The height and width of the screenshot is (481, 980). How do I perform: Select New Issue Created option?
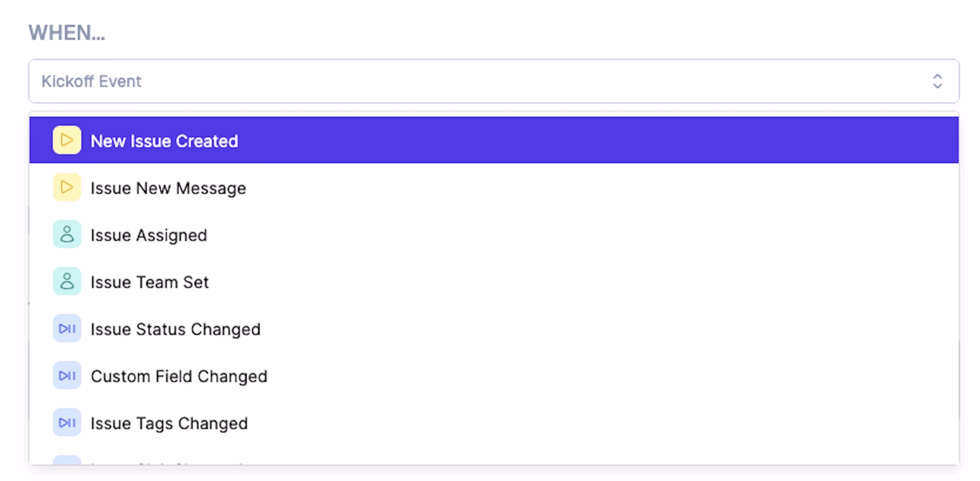pyautogui.click(x=494, y=140)
